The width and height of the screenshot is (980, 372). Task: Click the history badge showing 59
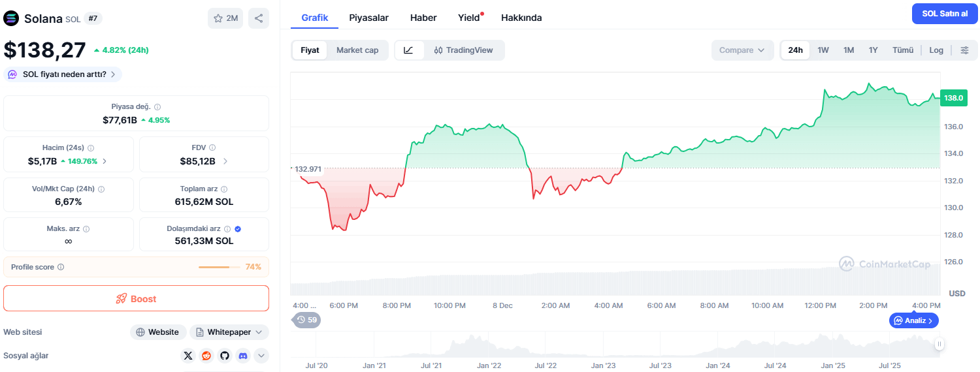click(x=306, y=320)
